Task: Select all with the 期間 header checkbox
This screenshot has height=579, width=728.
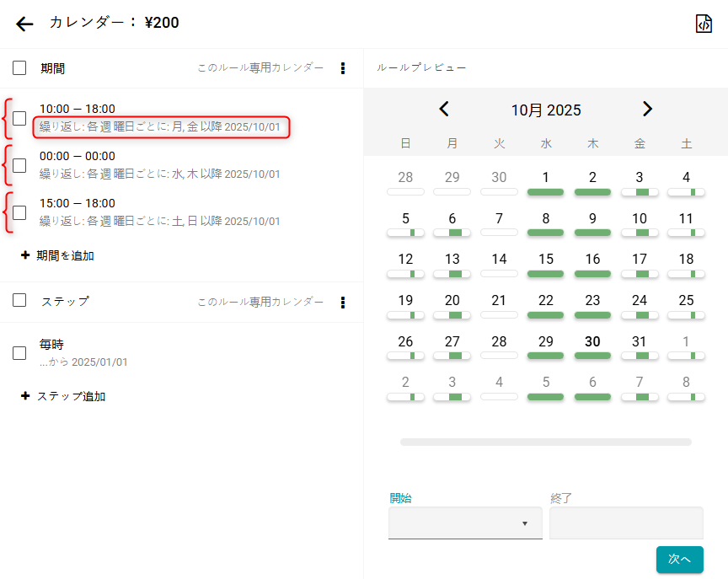Action: [19, 68]
